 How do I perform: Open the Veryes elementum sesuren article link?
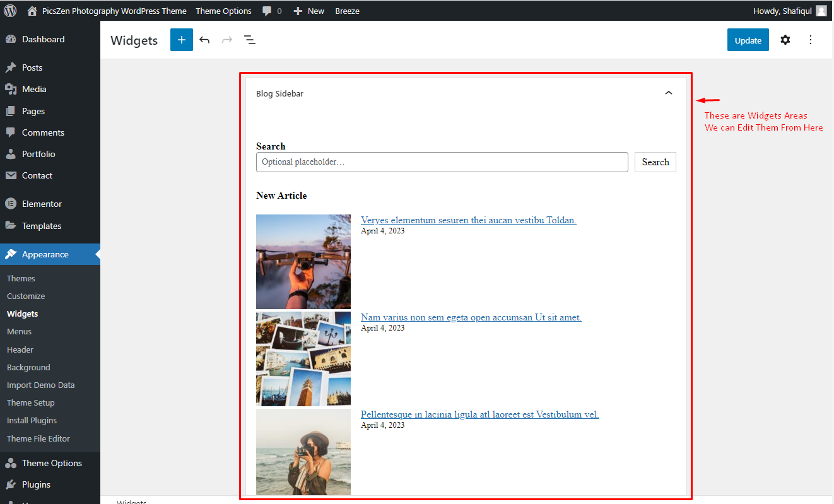[469, 220]
